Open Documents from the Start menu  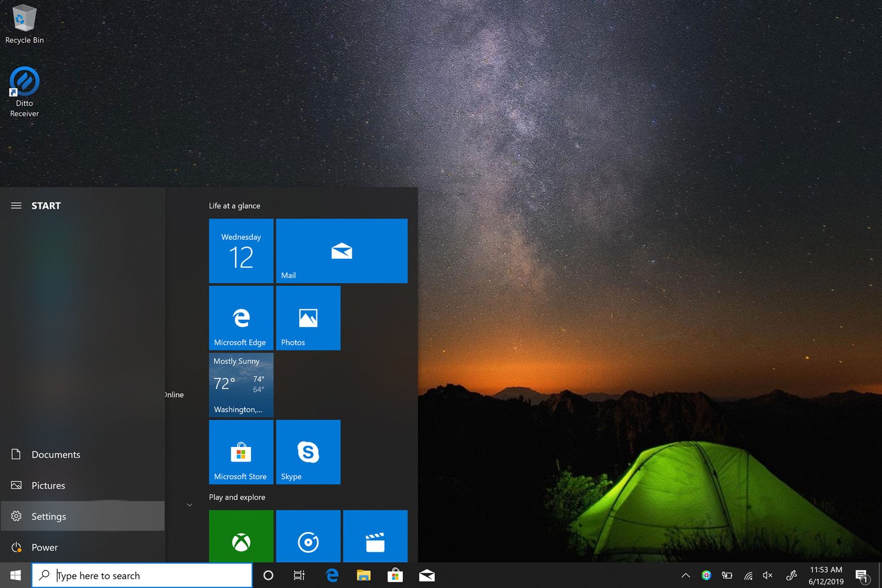56,454
